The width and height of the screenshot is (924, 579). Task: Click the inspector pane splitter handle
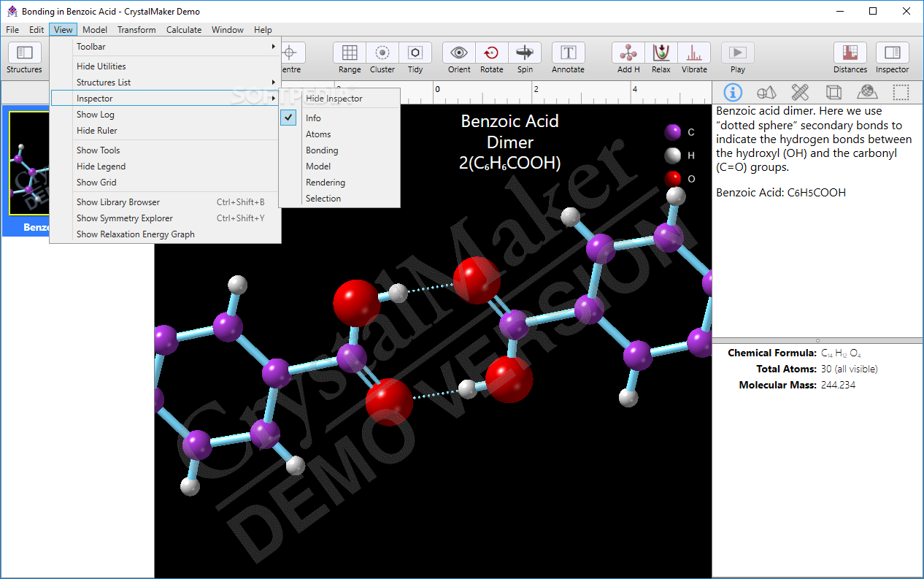(x=817, y=340)
